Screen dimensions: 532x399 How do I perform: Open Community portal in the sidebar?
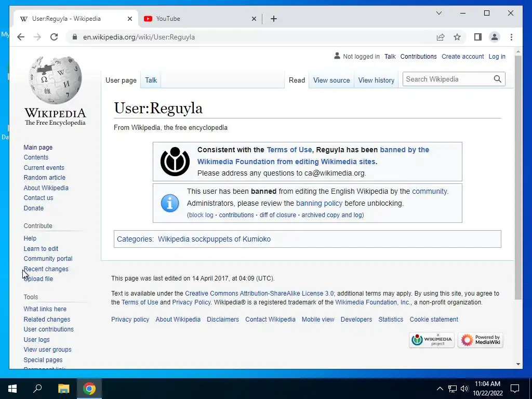[48, 259]
